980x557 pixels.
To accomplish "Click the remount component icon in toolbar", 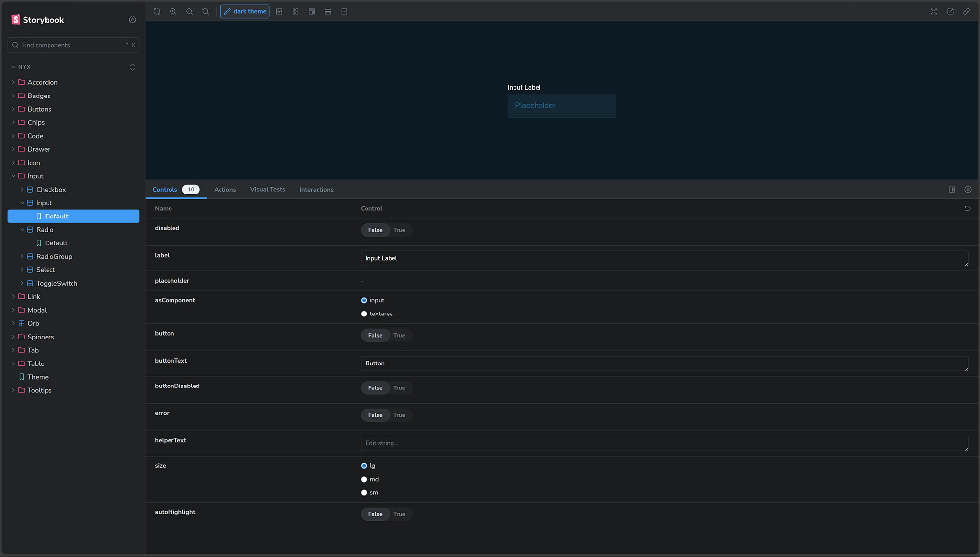I will [157, 11].
